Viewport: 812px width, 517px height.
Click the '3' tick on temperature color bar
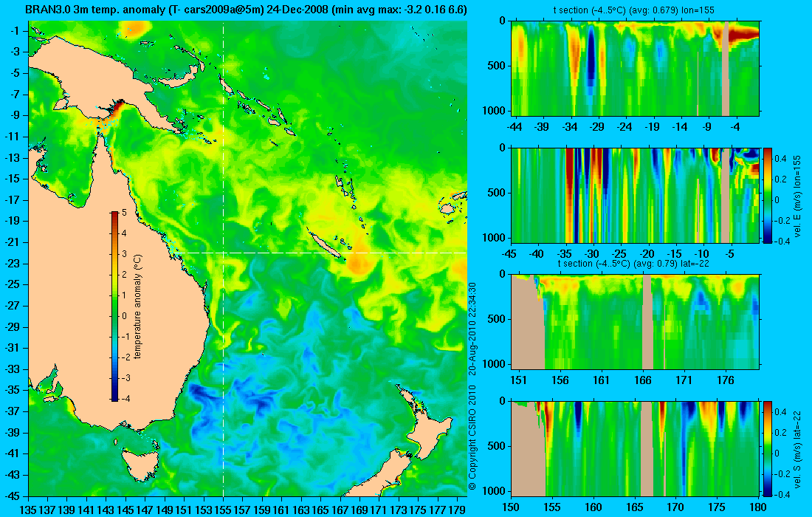(124, 254)
